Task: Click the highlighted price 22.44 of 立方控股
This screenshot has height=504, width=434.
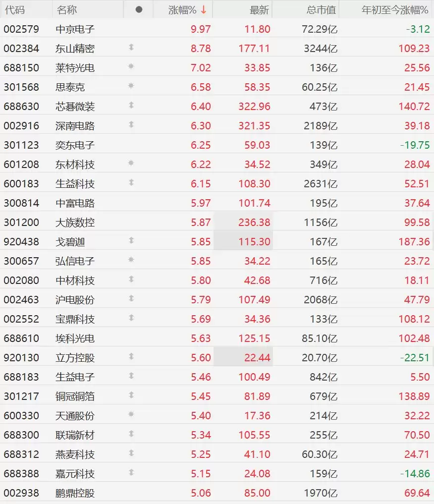Action: [x=257, y=358]
